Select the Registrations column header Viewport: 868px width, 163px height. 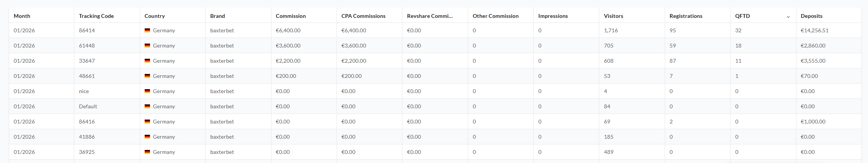pyautogui.click(x=686, y=16)
